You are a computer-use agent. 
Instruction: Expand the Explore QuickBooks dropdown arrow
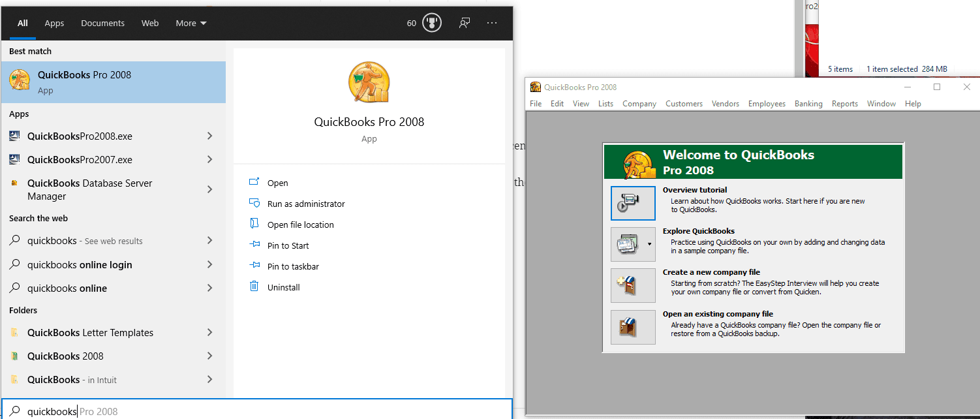click(x=649, y=244)
